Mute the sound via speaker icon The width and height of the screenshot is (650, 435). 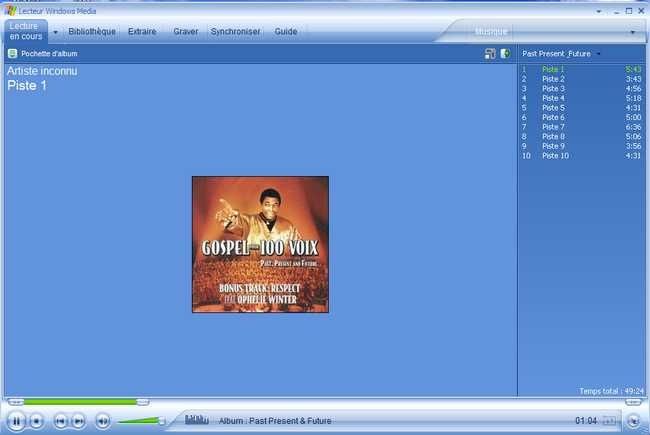[x=102, y=421]
